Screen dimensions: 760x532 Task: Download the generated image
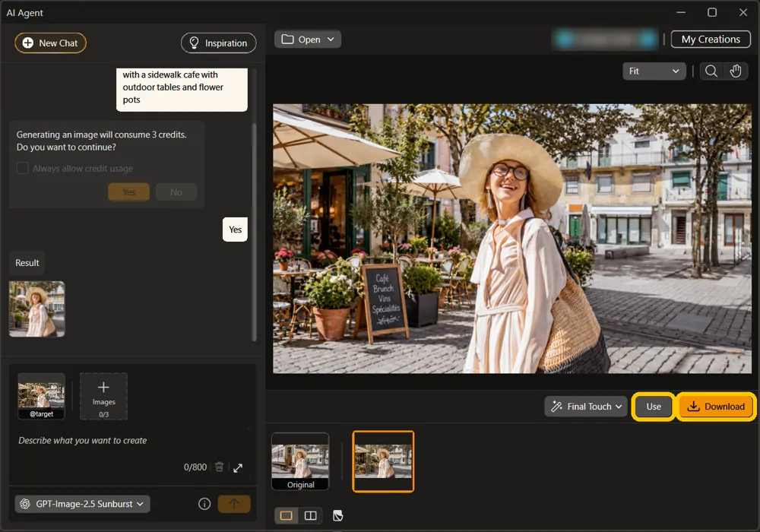716,407
